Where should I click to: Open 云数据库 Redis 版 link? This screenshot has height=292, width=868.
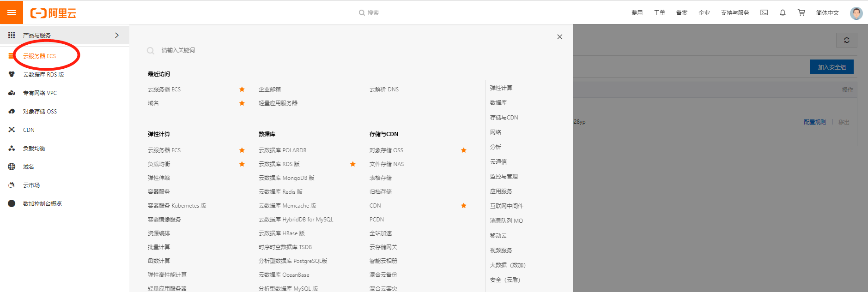(280, 192)
